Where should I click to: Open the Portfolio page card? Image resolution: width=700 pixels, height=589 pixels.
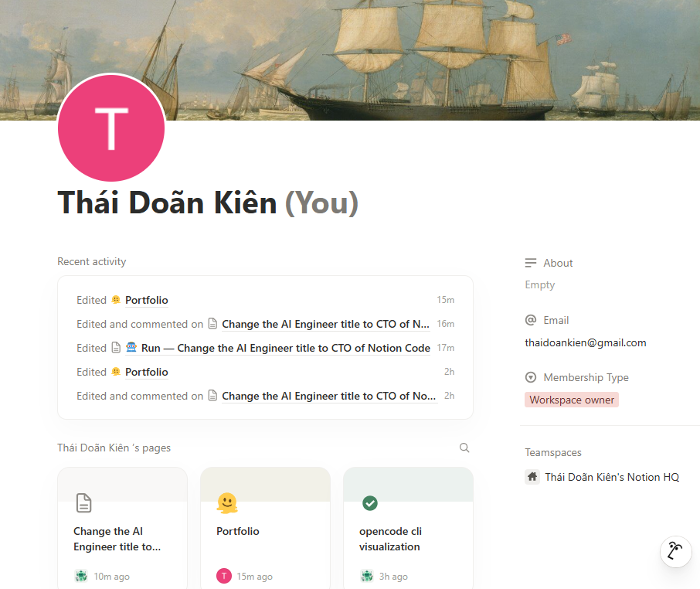click(265, 528)
